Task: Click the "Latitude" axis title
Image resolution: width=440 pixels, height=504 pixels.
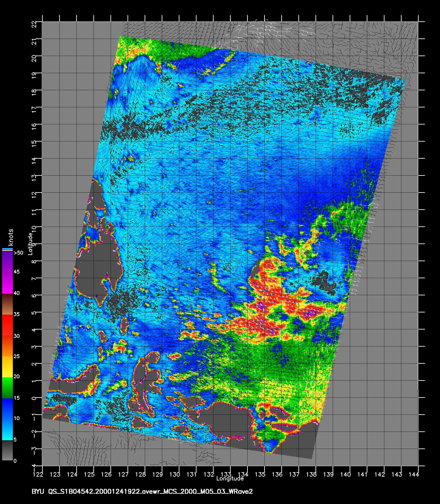Action: pyautogui.click(x=30, y=244)
